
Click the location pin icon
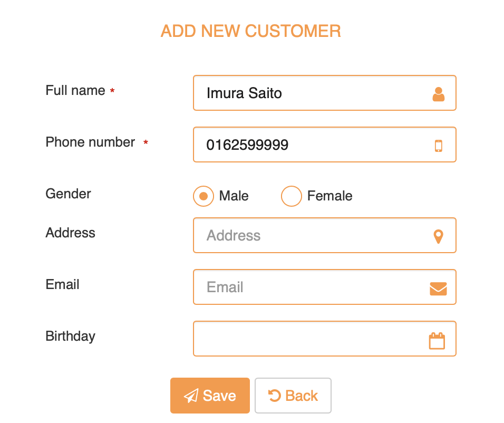point(438,236)
